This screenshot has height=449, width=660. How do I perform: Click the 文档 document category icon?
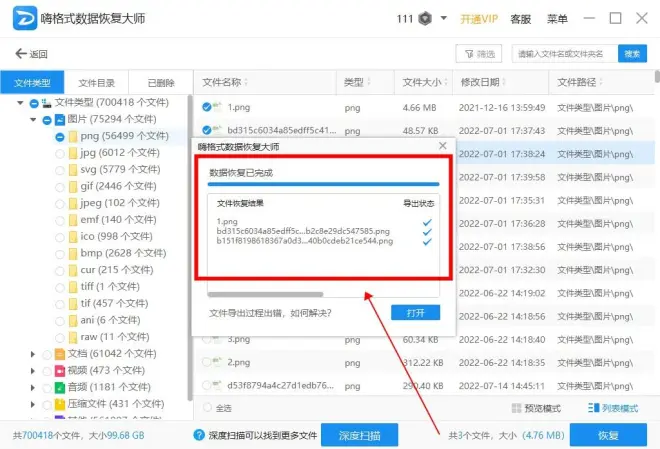pyautogui.click(x=60, y=354)
